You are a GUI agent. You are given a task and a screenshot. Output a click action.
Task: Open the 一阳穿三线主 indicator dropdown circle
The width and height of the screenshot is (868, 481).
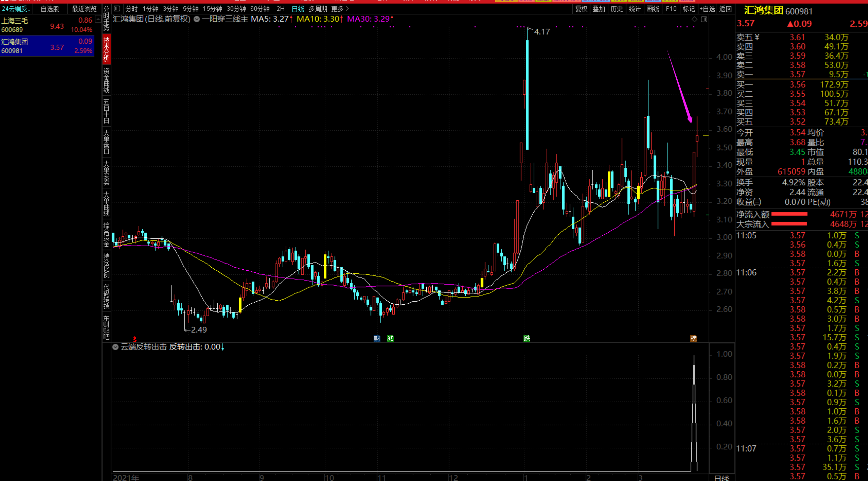[x=197, y=19]
